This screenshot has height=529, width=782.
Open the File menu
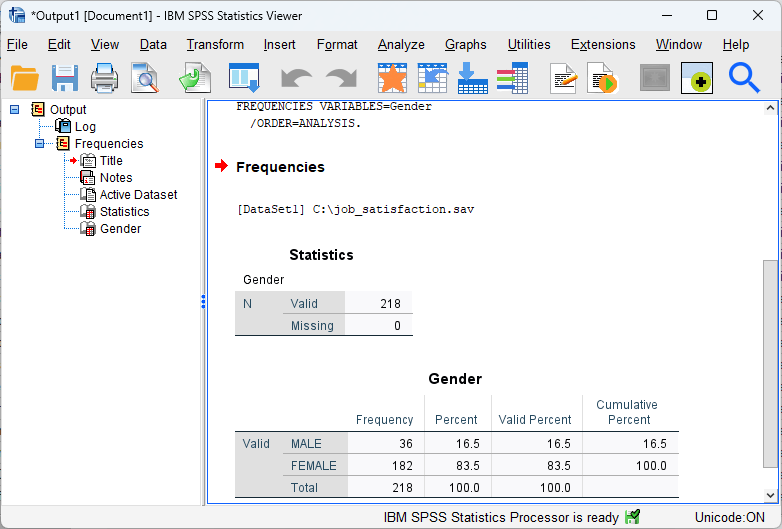pos(17,44)
